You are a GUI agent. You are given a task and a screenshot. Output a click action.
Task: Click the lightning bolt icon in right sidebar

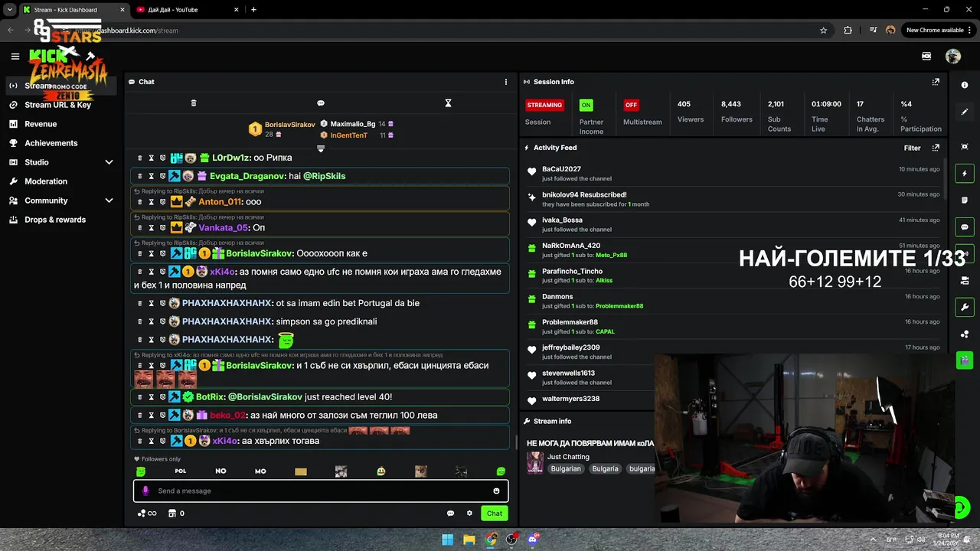965,174
